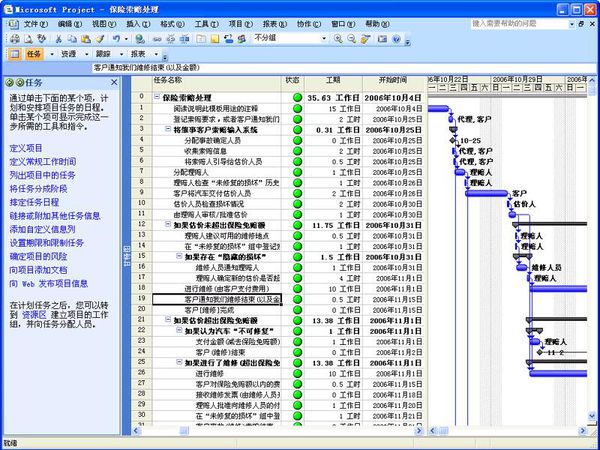Collapse the 如果估价超出保险免赔额 summary task
Image resolution: width=600 pixels, height=450 pixels.
168,320
